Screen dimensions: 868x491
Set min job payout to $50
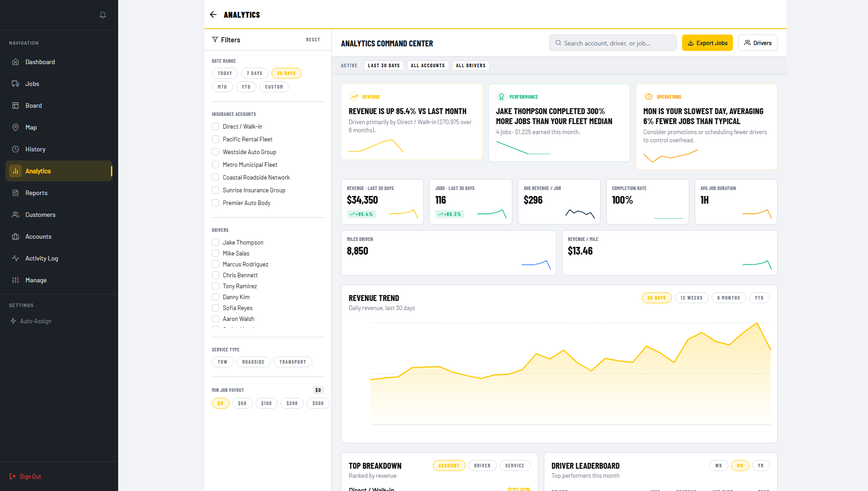point(242,403)
